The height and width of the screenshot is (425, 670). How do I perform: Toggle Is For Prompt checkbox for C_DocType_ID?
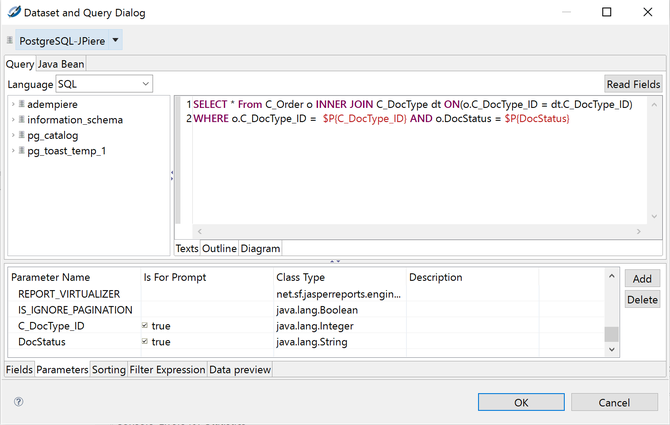point(146,326)
